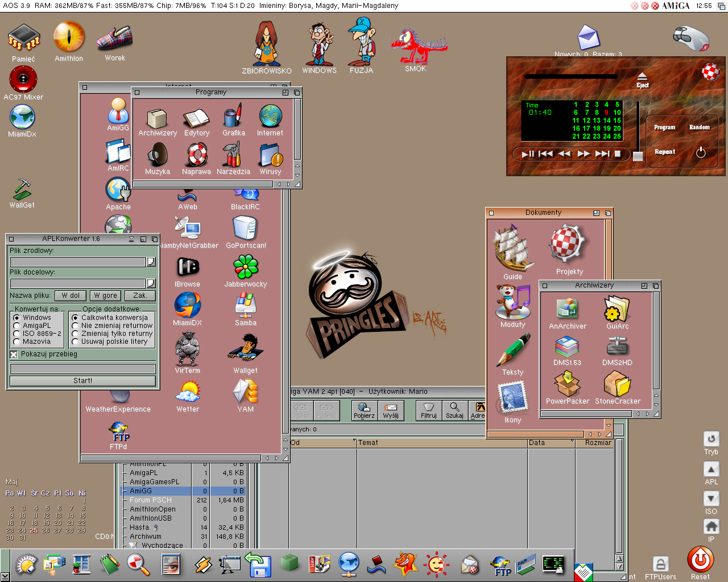The width and height of the screenshot is (728, 582).
Task: Launch Amithlon eye icon
Action: 69,36
